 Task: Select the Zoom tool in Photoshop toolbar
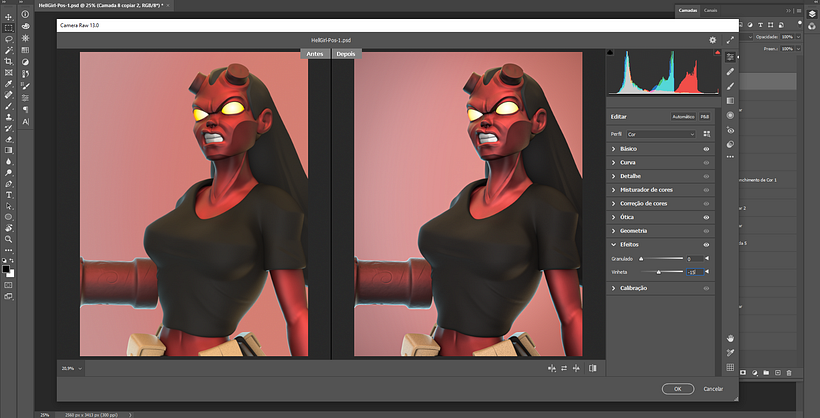pos(8,239)
